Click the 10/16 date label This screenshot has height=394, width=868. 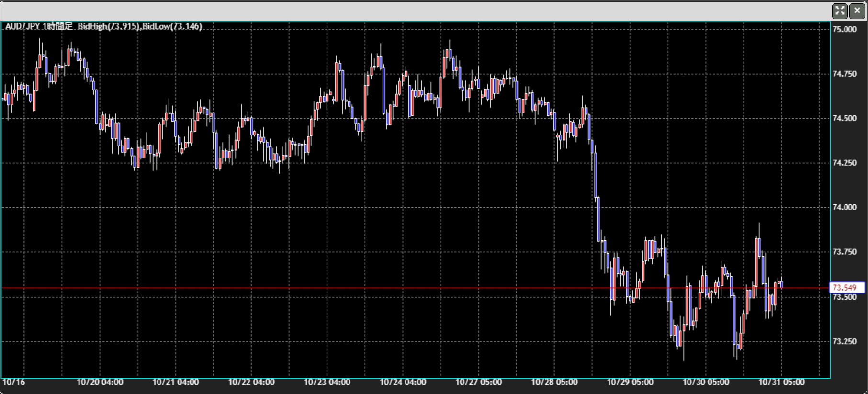click(x=13, y=383)
